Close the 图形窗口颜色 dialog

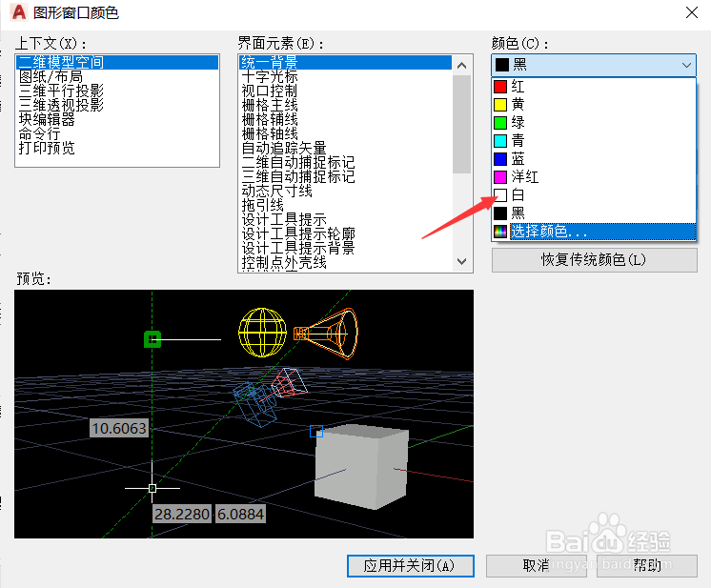[x=692, y=12]
